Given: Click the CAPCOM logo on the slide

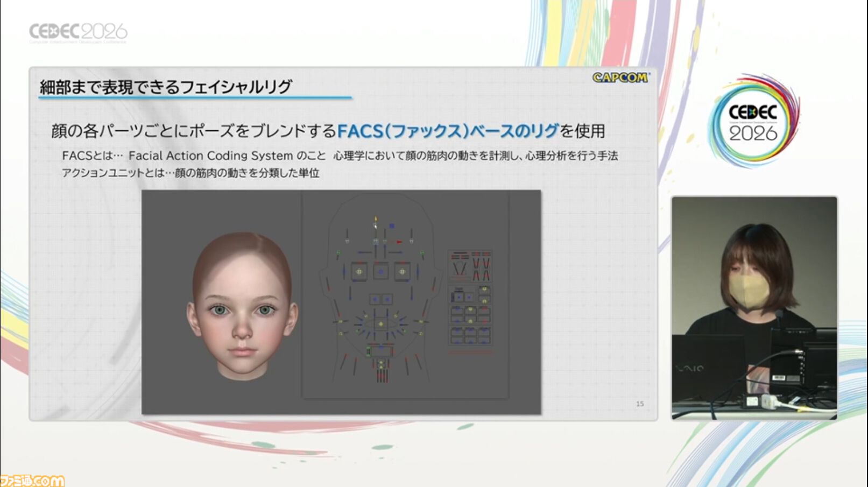Looking at the screenshot, I should (x=621, y=77).
